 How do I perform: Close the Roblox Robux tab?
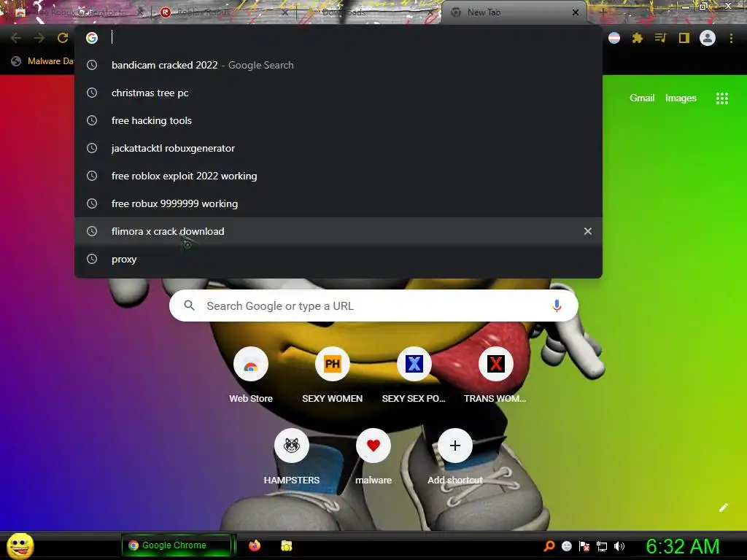click(285, 12)
